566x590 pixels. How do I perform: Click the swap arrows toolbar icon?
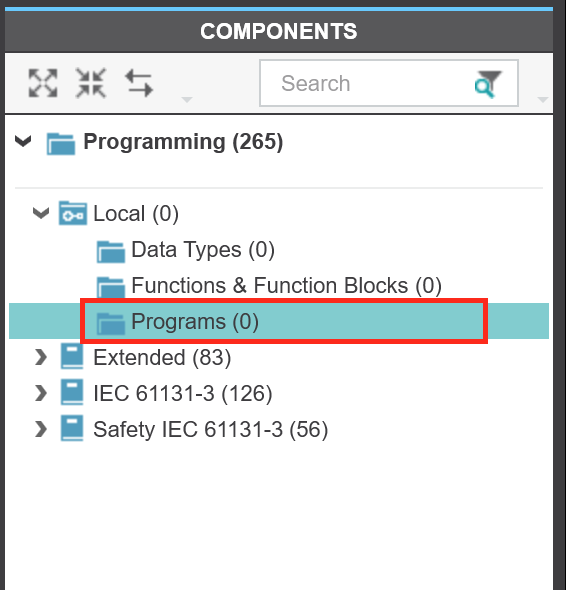click(139, 83)
